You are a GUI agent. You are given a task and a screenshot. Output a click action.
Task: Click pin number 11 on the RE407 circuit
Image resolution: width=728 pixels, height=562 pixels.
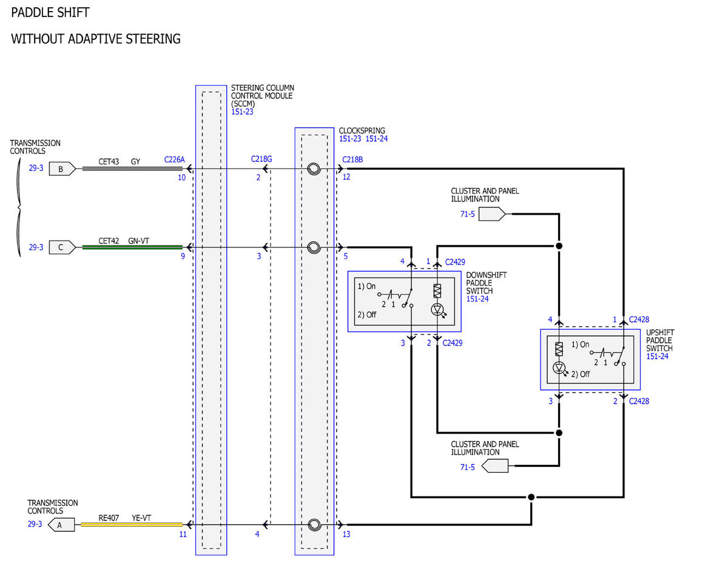coord(183,534)
